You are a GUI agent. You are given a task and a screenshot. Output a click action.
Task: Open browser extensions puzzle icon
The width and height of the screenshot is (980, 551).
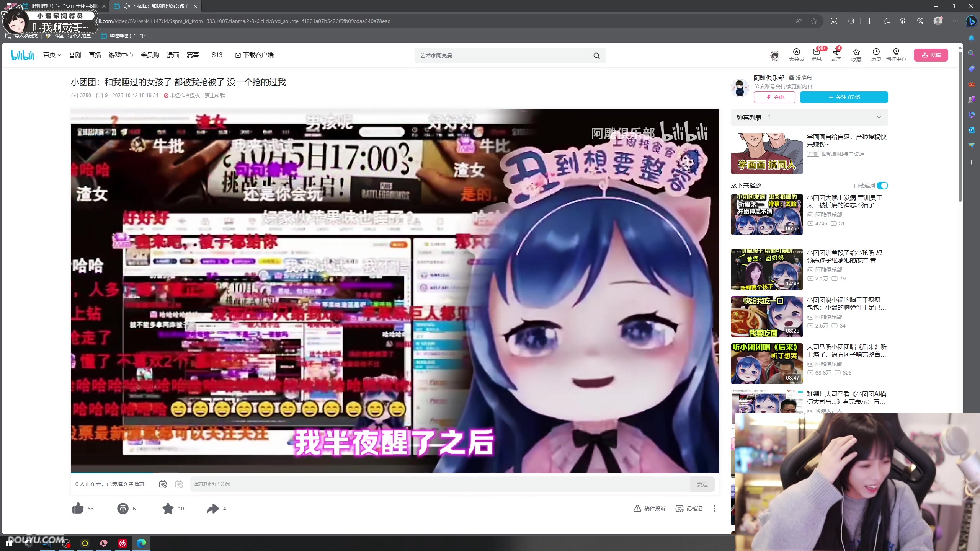pos(851,21)
